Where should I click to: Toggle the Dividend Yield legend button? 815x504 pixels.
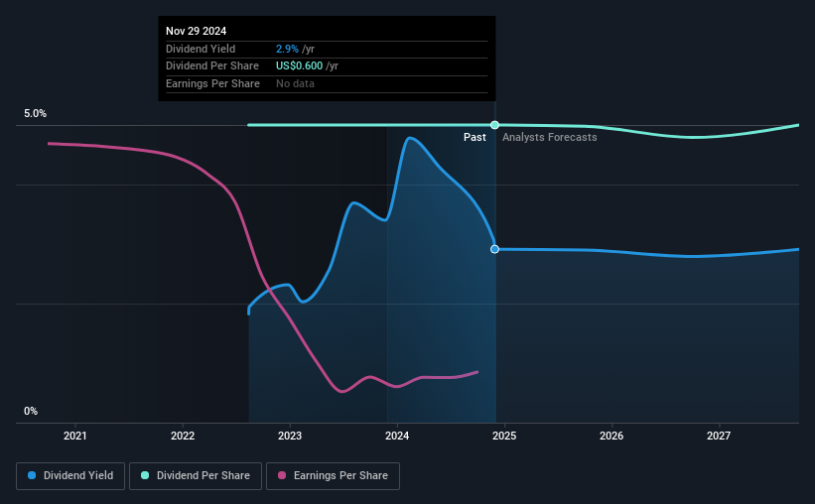(x=70, y=476)
